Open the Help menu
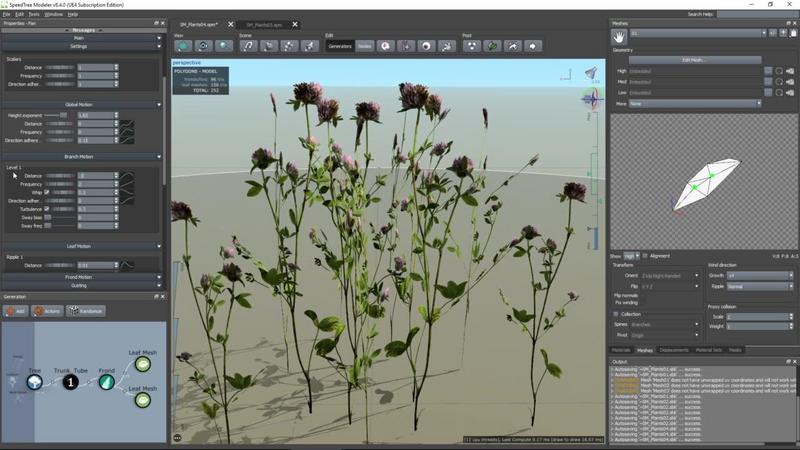The width and height of the screenshot is (800, 450). pos(73,14)
